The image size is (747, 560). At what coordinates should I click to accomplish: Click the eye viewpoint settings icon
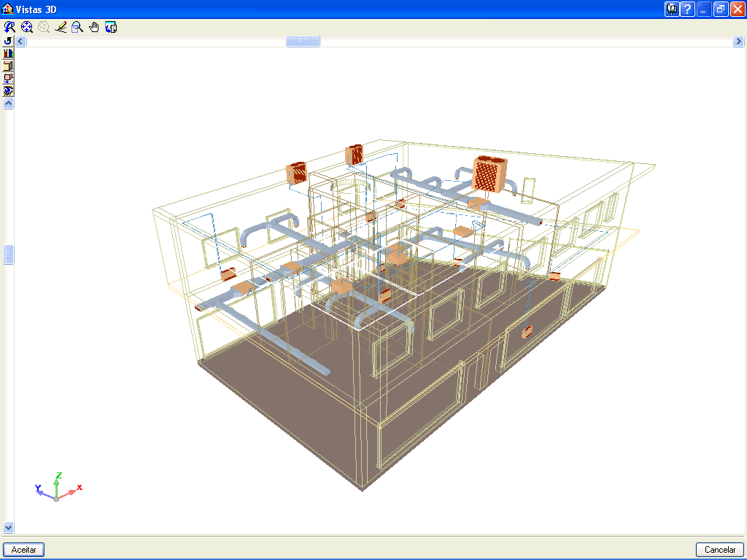click(x=8, y=90)
